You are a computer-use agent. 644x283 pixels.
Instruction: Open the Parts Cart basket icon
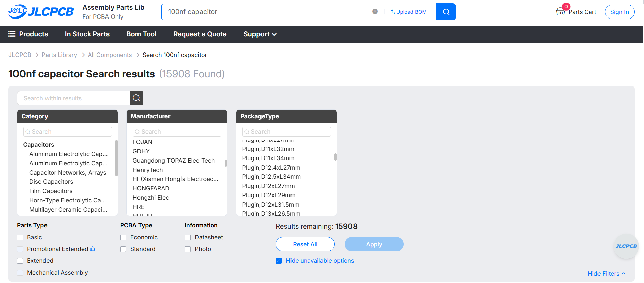click(560, 12)
